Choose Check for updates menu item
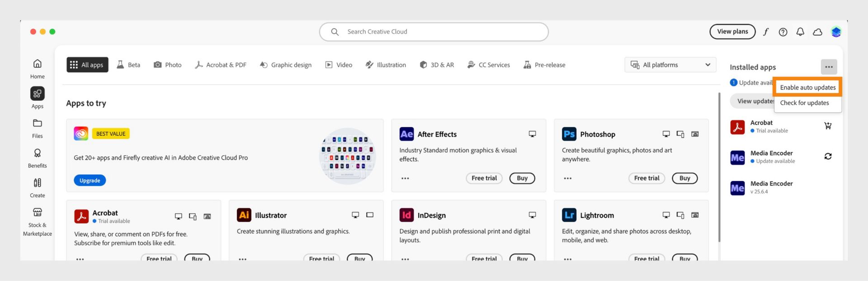Viewport: 868px width, 281px height. click(x=804, y=103)
